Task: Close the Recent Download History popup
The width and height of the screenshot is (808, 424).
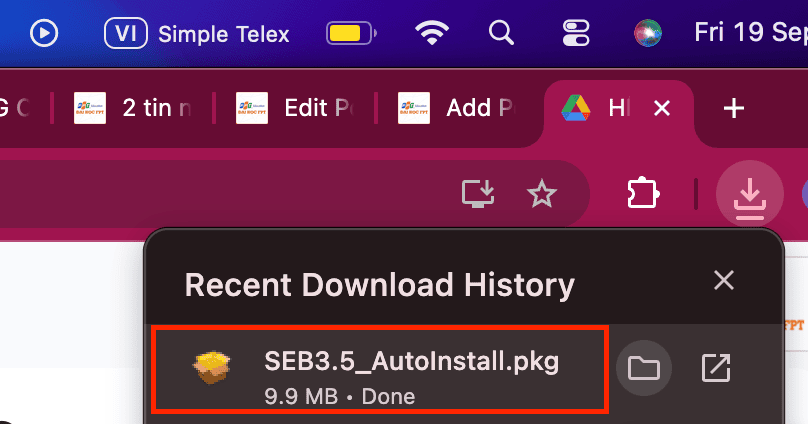Action: coord(723,281)
